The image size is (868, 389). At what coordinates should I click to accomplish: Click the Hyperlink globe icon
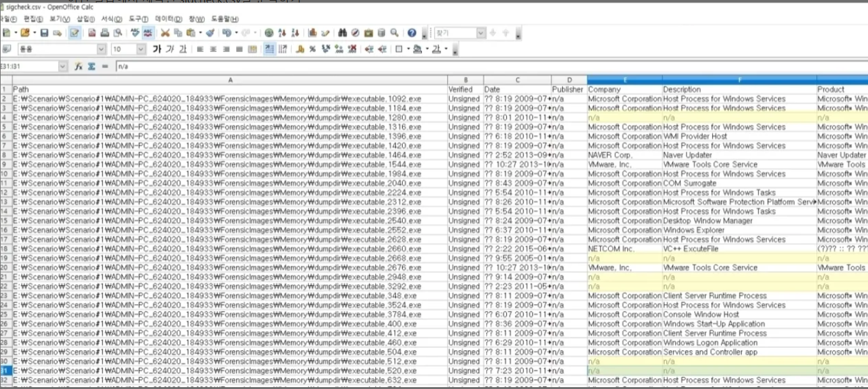tap(269, 33)
